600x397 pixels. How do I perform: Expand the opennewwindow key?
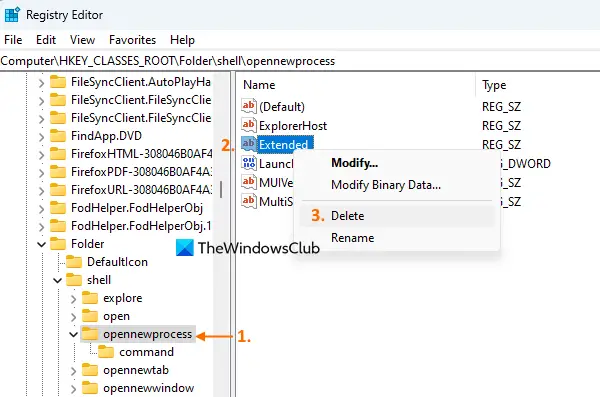[x=73, y=389]
